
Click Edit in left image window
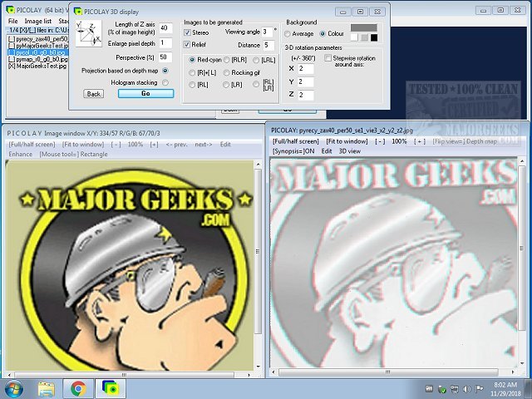coord(225,144)
